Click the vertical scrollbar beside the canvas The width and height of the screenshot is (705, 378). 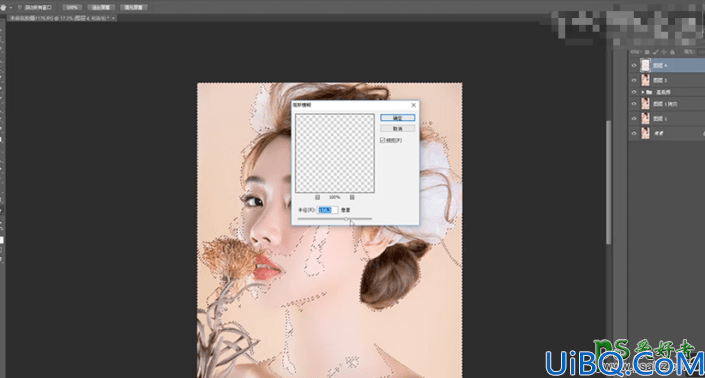point(608,182)
